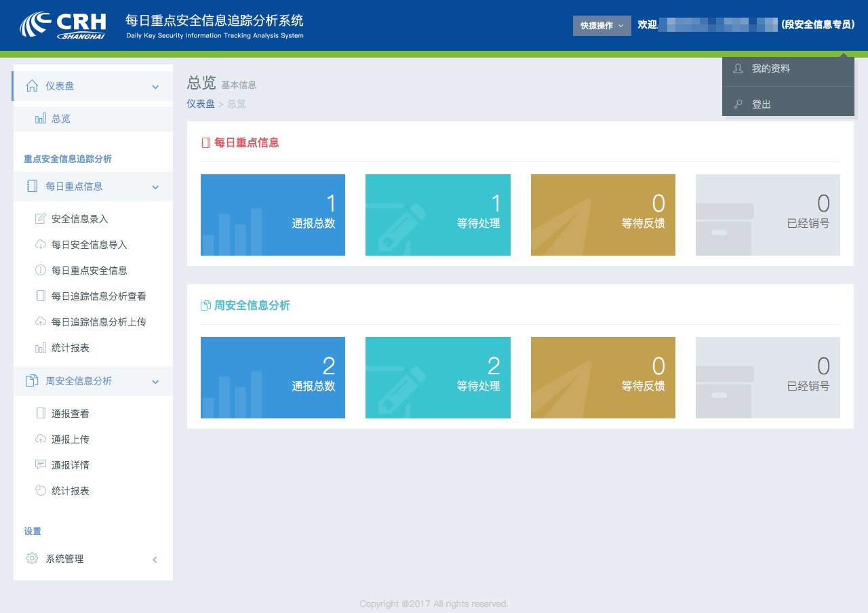868x613 pixels.
Task: Collapse the 周安全信息分析 sidebar chevron
Action: coord(155,382)
